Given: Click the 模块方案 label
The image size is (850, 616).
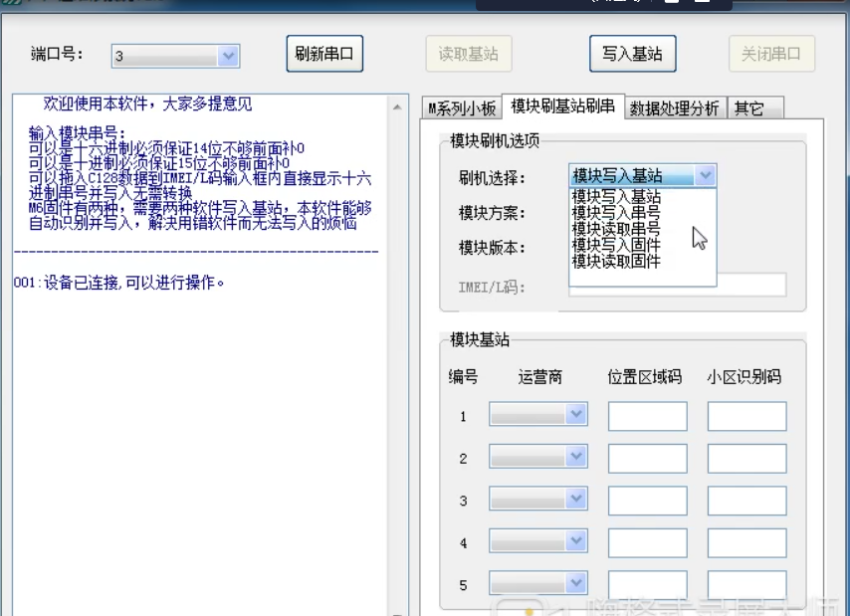Looking at the screenshot, I should (492, 213).
